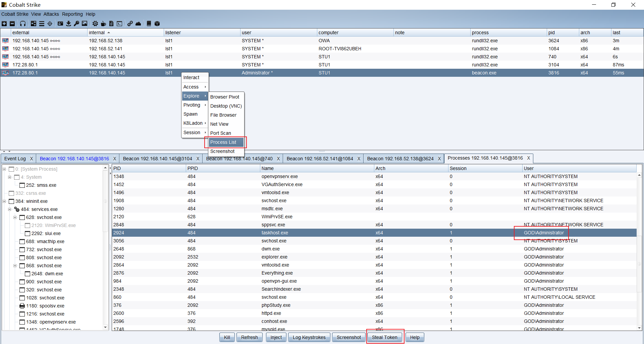Choose Desktop (VNC) in Explore submenu
Screen dimensions: 644x344
coord(226,106)
